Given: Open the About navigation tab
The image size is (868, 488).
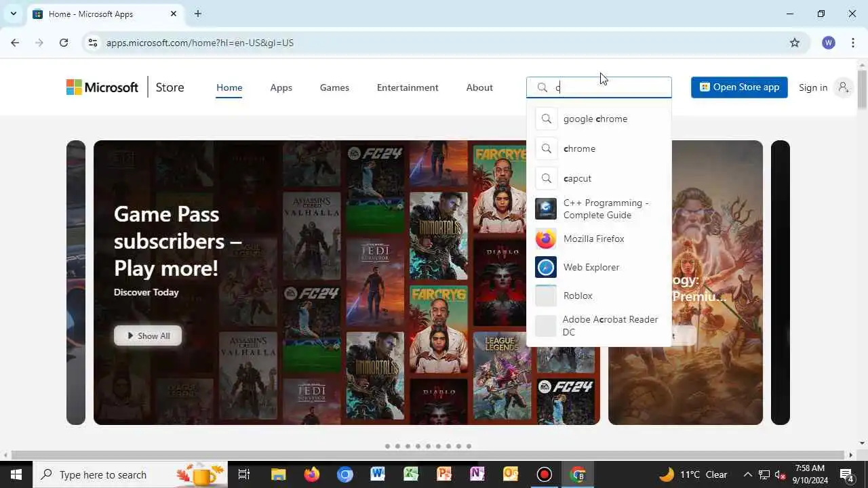Looking at the screenshot, I should click(x=479, y=87).
